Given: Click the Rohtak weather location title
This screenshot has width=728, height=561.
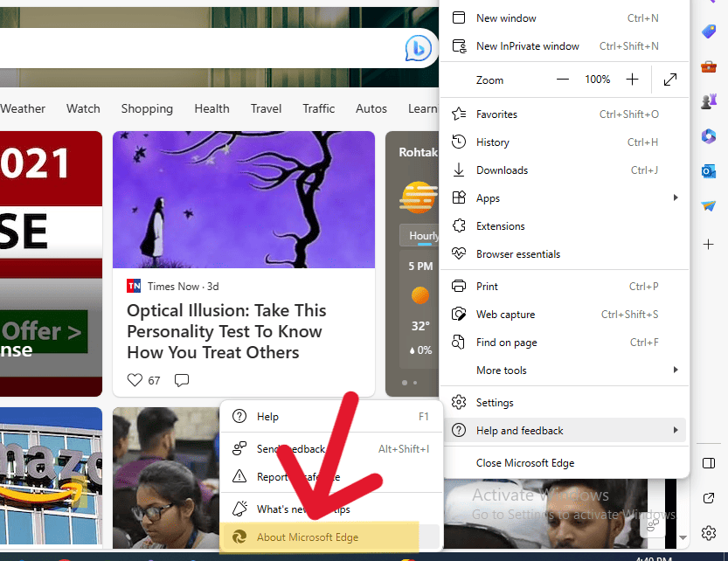Looking at the screenshot, I should [x=418, y=152].
